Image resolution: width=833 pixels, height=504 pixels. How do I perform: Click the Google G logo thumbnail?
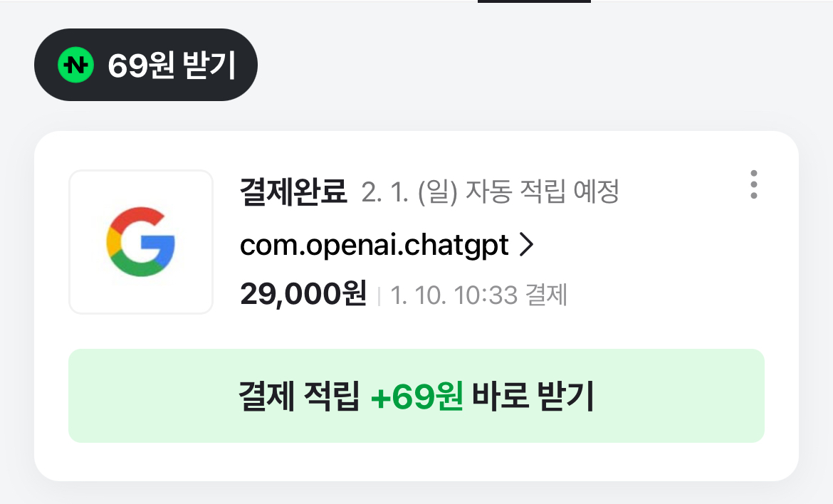pyautogui.click(x=141, y=241)
